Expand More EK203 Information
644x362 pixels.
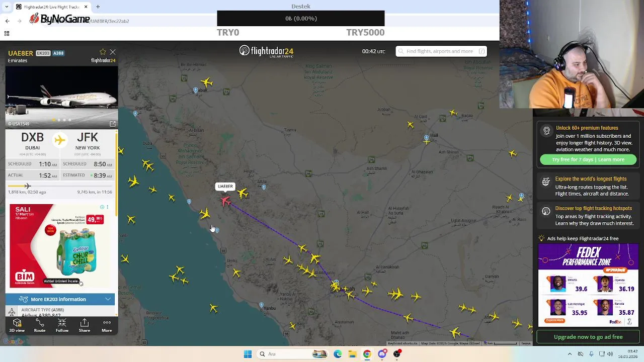pyautogui.click(x=60, y=299)
